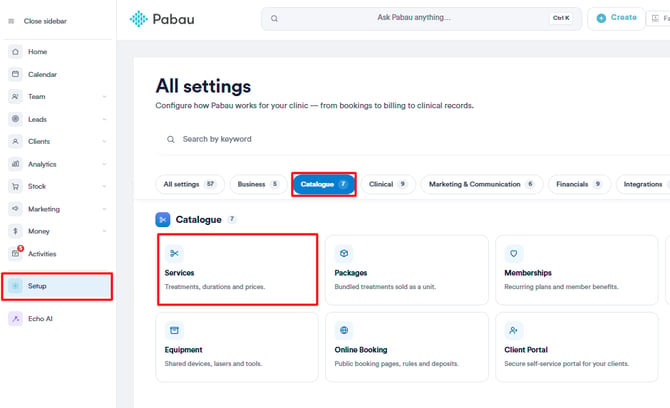Click the Team icon in sidebar

coord(15,97)
